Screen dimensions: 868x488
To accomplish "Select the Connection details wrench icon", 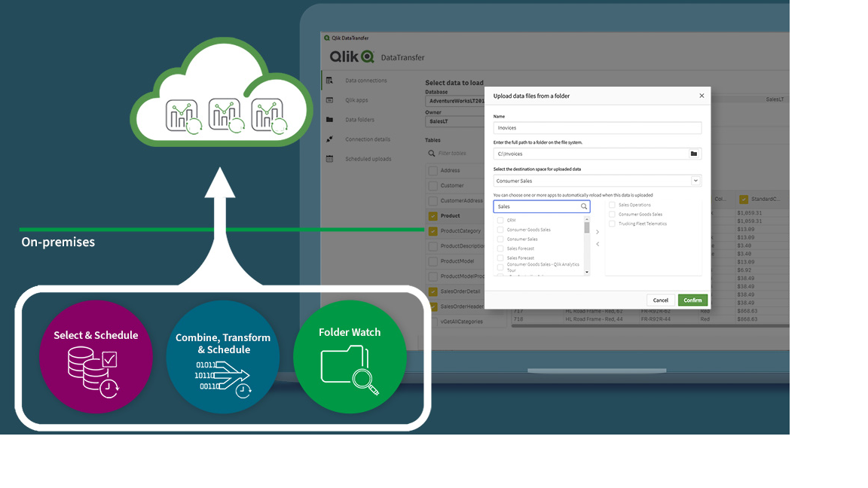I will pos(329,139).
